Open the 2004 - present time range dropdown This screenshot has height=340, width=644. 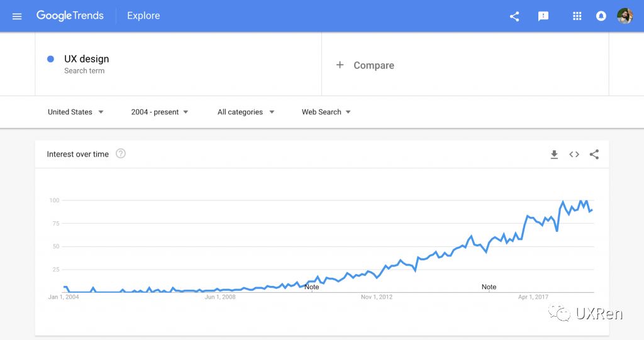pos(159,112)
